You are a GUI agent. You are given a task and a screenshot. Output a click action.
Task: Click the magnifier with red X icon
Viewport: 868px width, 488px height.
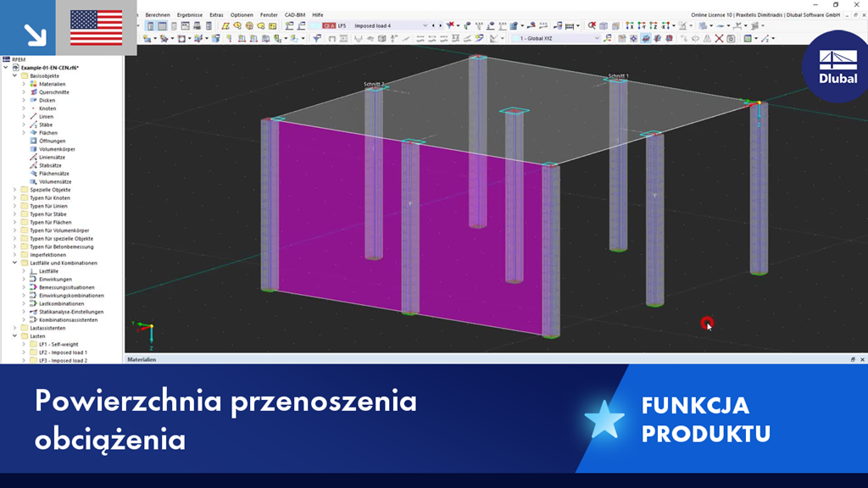tap(592, 25)
